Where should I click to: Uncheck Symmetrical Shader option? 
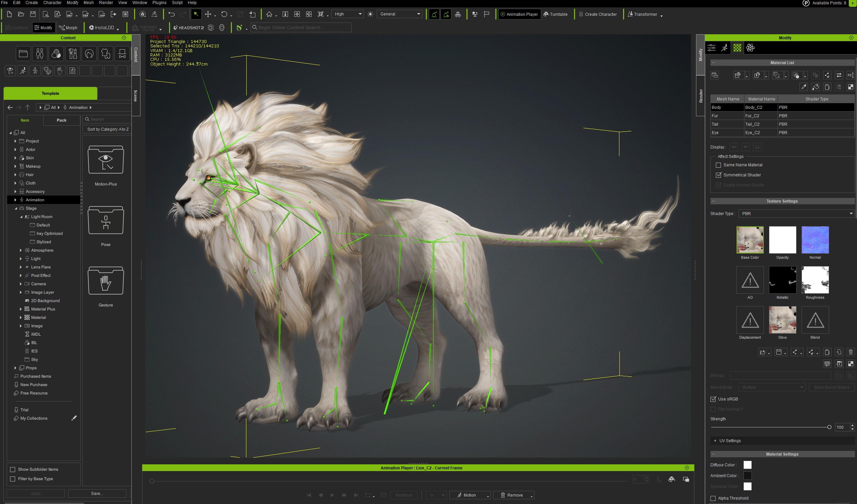718,175
